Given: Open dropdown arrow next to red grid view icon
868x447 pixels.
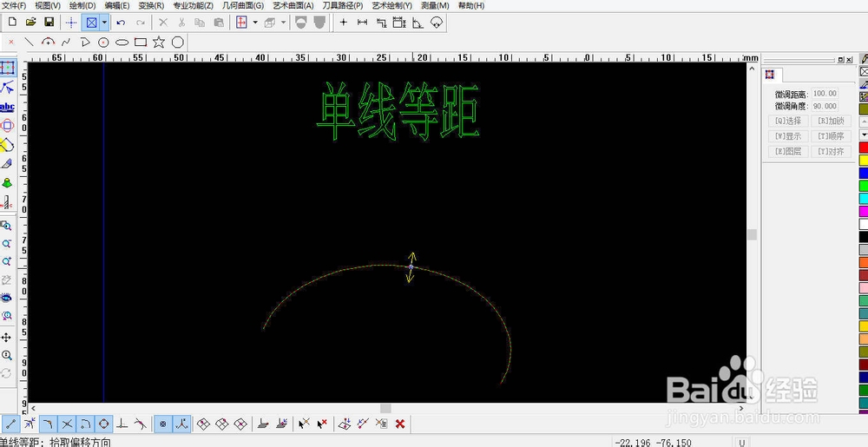Looking at the screenshot, I should pos(255,23).
